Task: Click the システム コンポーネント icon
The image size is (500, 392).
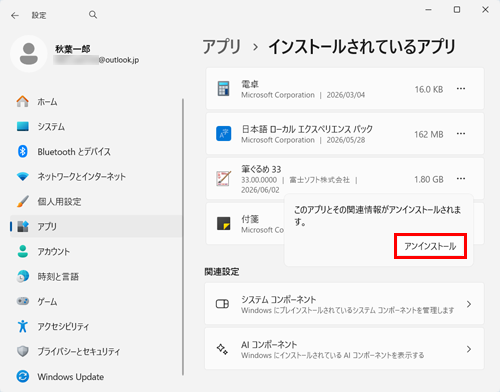Action: [x=222, y=304]
